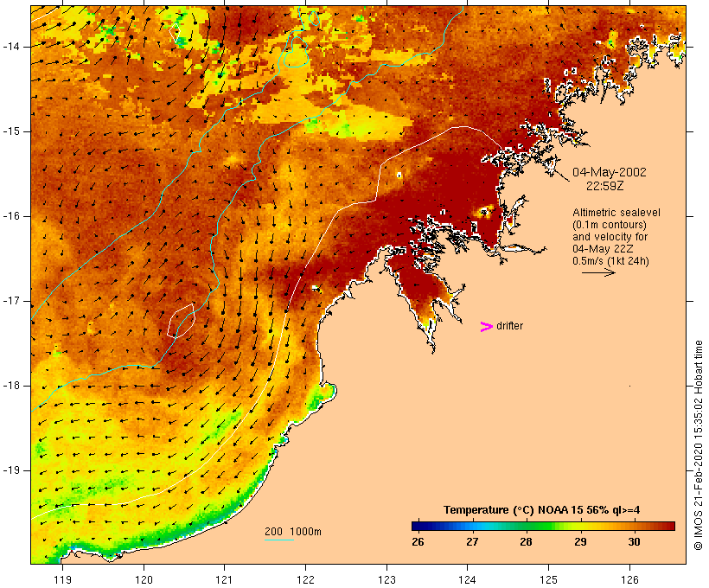The height and width of the screenshot is (588, 709).
Task: Click the colorbar label '26'
Action: pos(418,542)
